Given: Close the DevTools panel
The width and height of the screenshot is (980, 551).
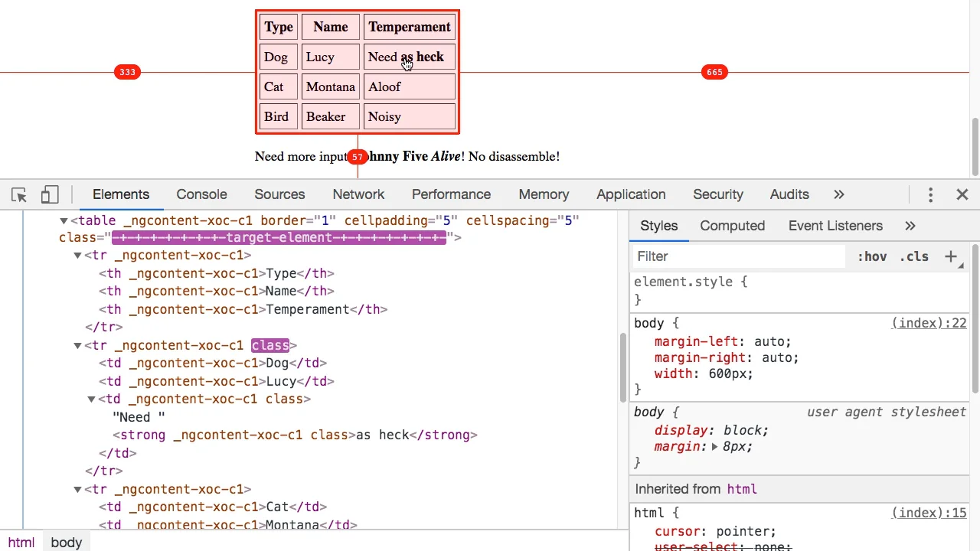Looking at the screenshot, I should pos(962,194).
